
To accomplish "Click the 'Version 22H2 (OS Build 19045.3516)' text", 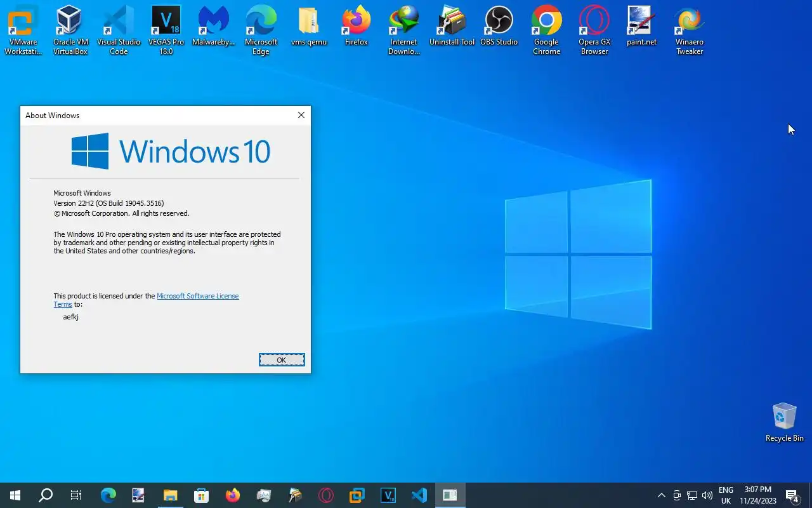I will (108, 203).
